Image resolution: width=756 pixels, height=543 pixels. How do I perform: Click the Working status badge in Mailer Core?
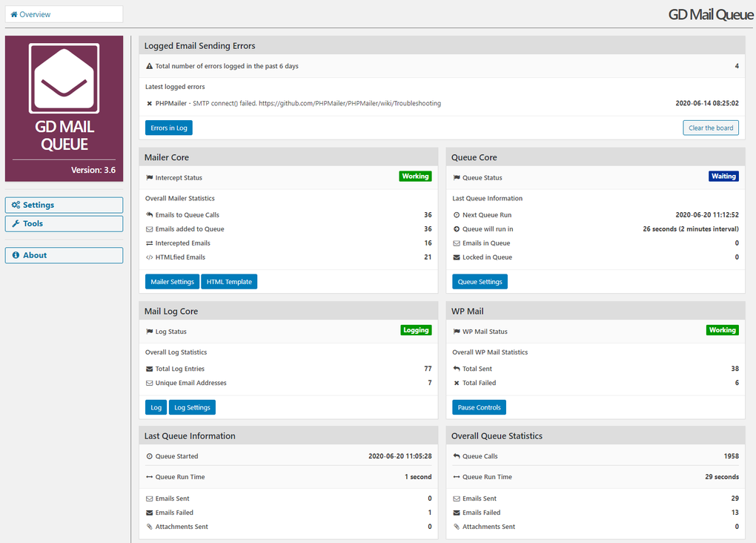(x=415, y=176)
